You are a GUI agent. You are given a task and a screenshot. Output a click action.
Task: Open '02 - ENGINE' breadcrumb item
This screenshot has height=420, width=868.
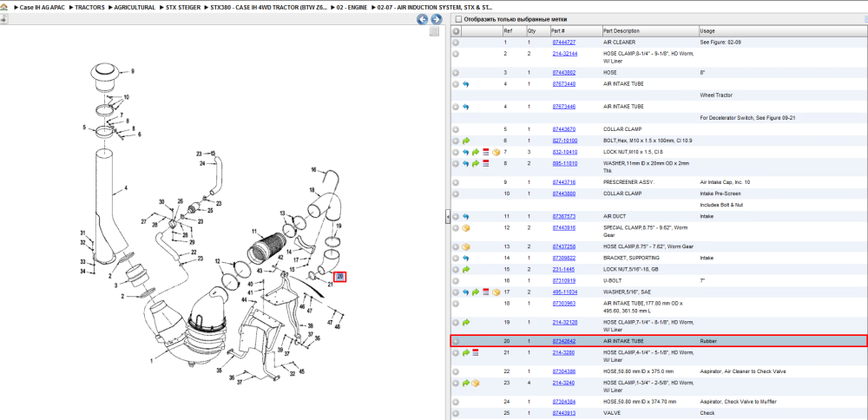[x=352, y=8]
